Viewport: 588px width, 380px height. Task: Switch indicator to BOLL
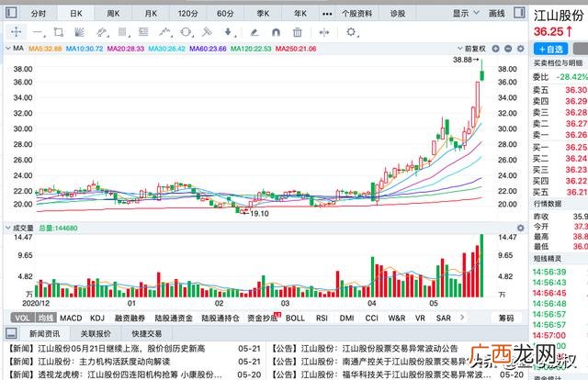pos(295,319)
